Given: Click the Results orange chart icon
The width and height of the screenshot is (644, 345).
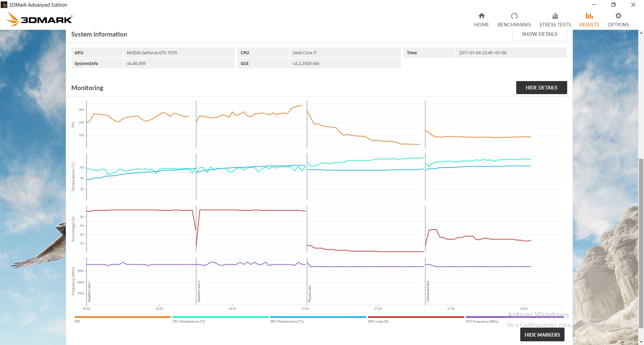Looking at the screenshot, I should click(589, 16).
